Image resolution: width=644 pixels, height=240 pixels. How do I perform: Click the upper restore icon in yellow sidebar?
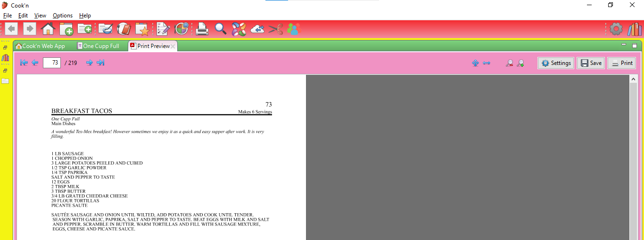5,48
